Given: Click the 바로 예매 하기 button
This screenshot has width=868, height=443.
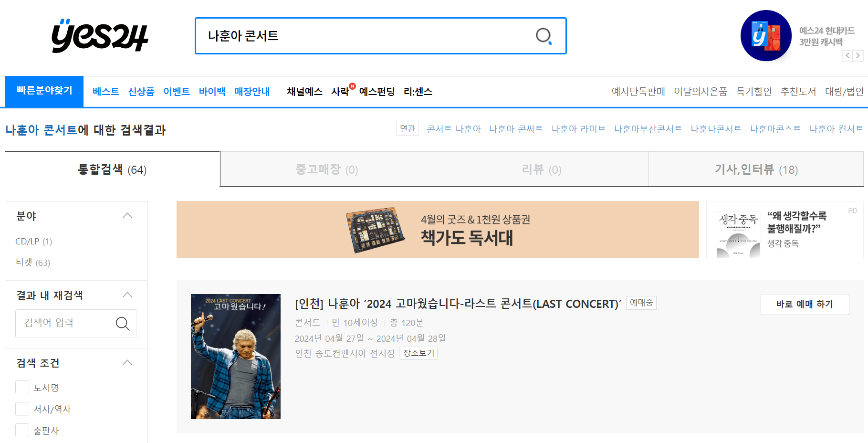Looking at the screenshot, I should [805, 304].
